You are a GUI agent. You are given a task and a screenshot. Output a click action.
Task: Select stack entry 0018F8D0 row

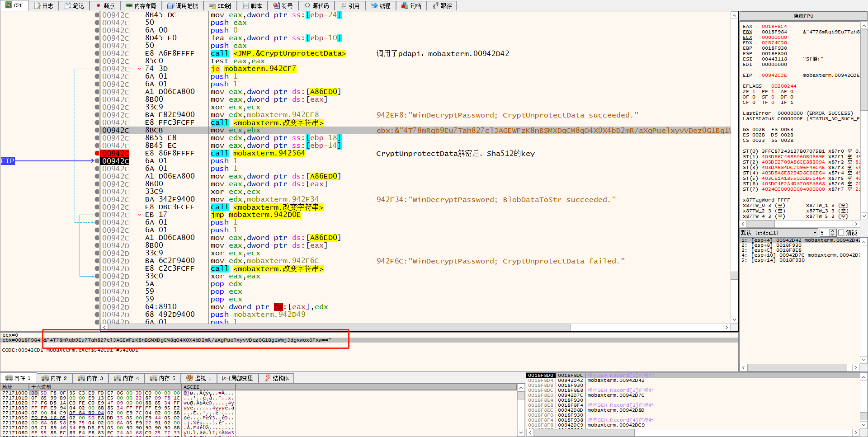[x=693, y=376]
